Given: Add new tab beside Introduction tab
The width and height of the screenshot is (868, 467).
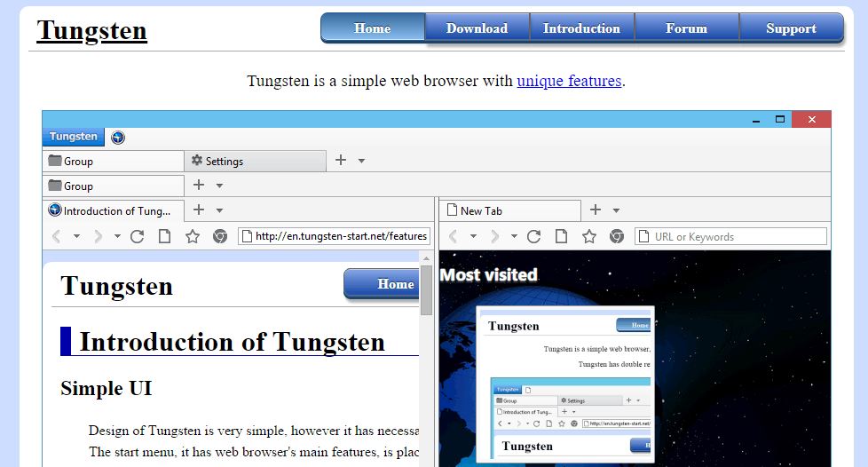Looking at the screenshot, I should [x=199, y=210].
